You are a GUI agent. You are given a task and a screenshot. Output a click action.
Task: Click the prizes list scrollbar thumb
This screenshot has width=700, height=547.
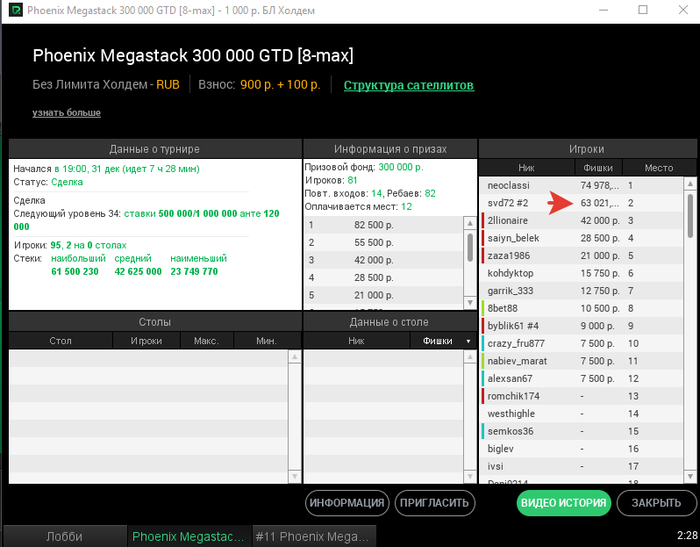[470, 247]
